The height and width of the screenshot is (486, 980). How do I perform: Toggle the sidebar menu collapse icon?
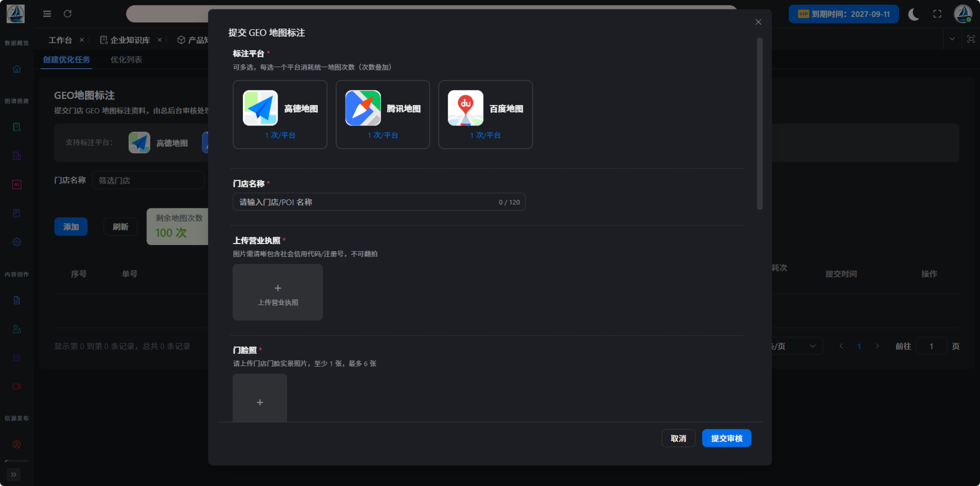point(47,14)
